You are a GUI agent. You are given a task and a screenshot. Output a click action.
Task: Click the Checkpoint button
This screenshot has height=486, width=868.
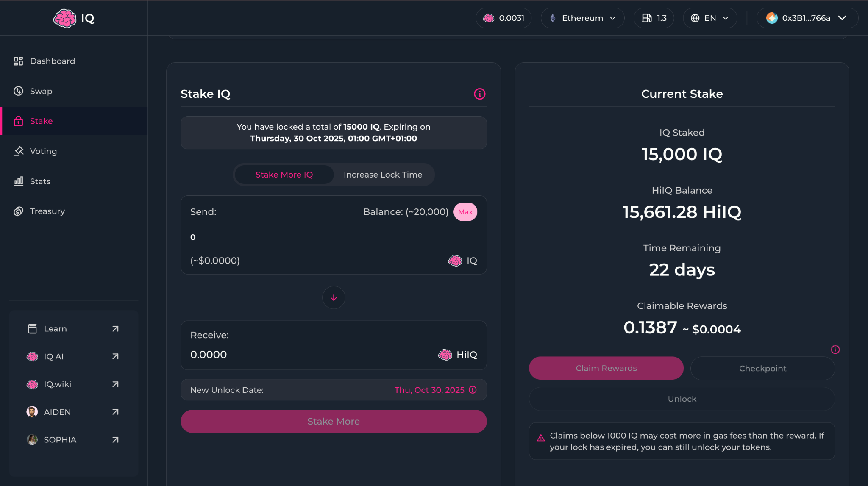pyautogui.click(x=762, y=368)
